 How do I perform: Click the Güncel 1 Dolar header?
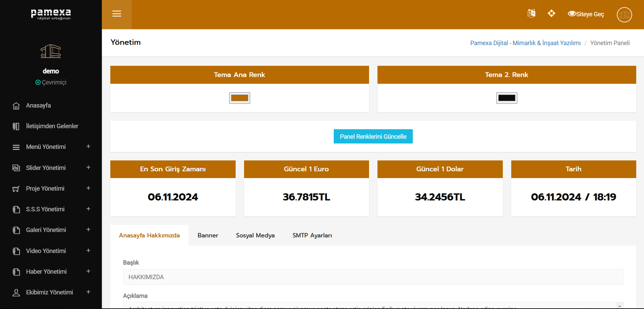[440, 169]
